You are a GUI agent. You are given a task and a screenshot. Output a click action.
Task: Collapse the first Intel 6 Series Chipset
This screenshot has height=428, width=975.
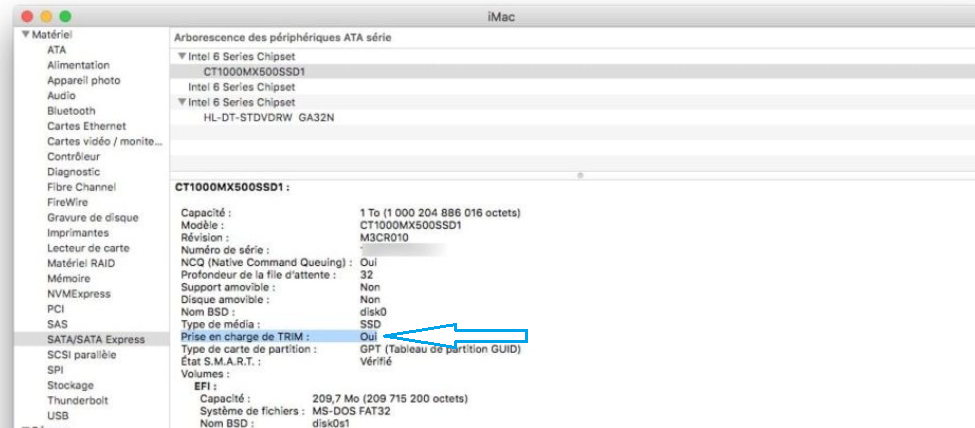click(182, 56)
